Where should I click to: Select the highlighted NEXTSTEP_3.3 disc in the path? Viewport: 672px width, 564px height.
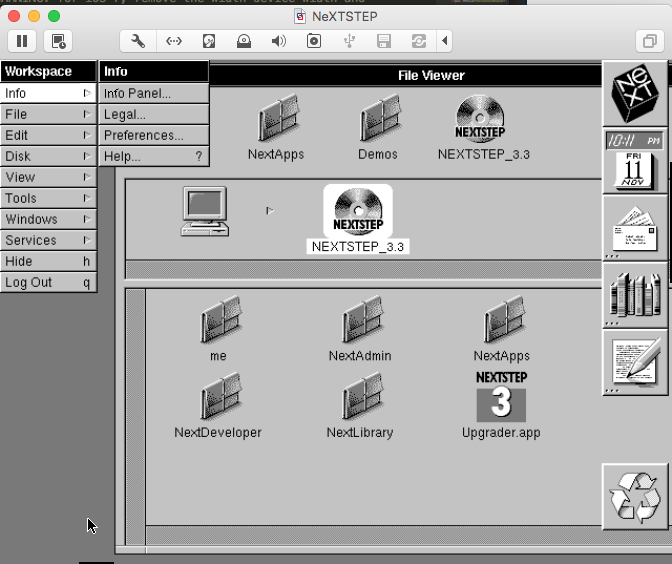358,219
